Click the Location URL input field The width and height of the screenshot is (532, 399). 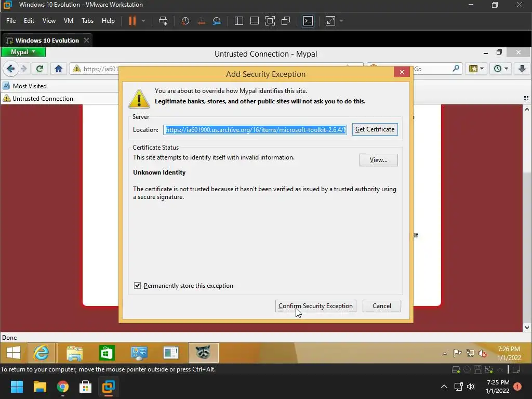(x=255, y=129)
